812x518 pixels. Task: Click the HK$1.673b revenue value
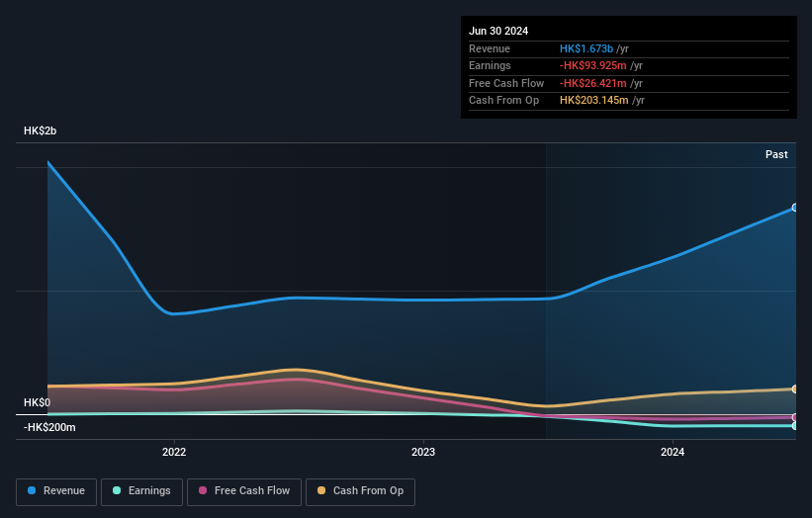tap(586, 48)
